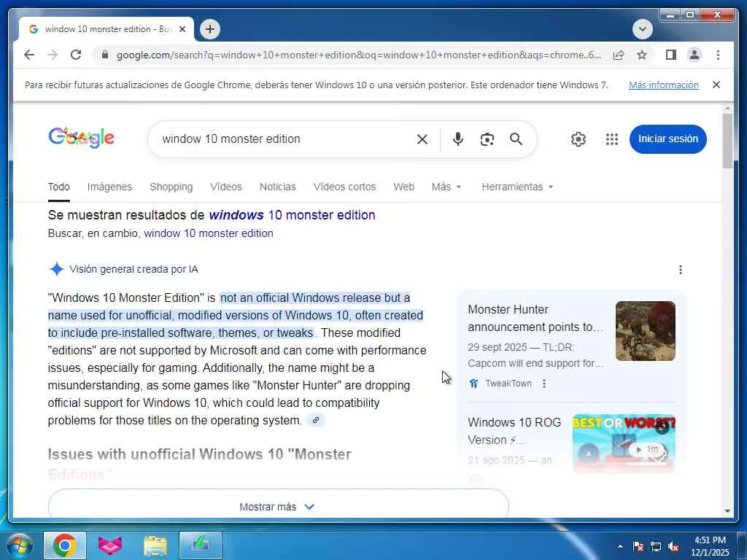Click the Monster Hunter article thumbnail
Screen dimensions: 747x560
[645, 331]
